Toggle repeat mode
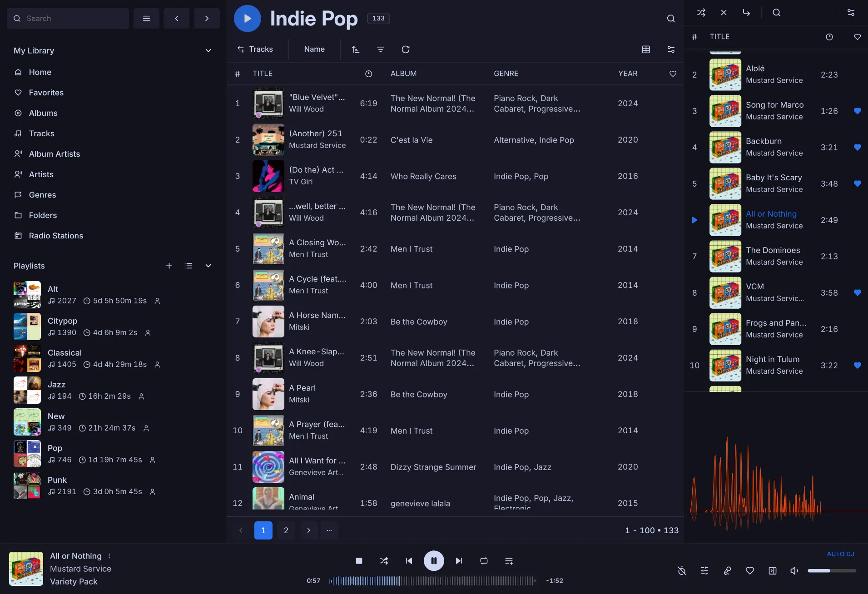The height and width of the screenshot is (594, 868). [x=484, y=561]
